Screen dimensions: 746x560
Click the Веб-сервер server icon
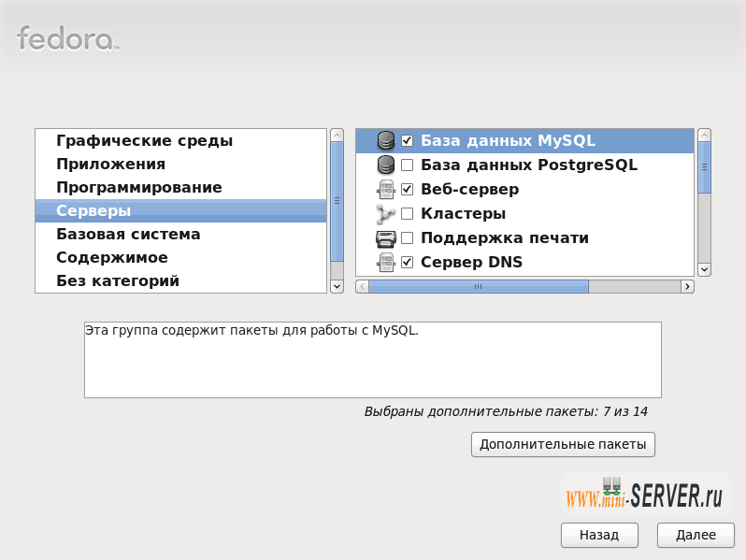pyautogui.click(x=386, y=190)
